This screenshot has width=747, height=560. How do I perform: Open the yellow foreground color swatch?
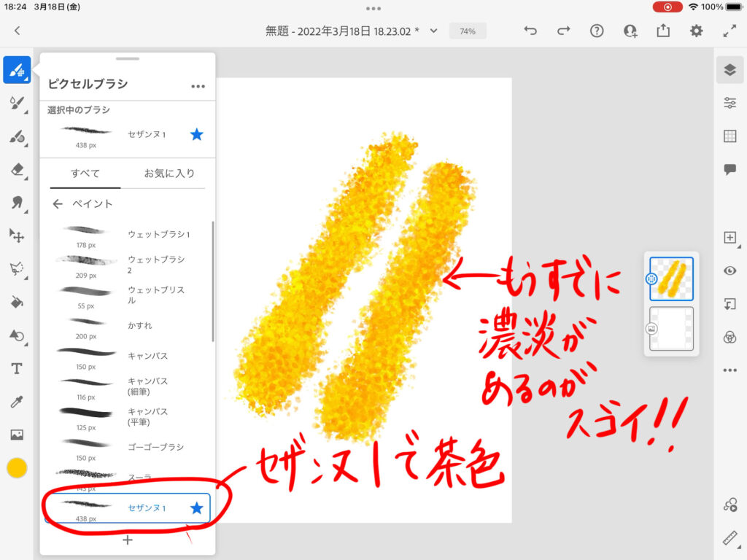tap(17, 468)
